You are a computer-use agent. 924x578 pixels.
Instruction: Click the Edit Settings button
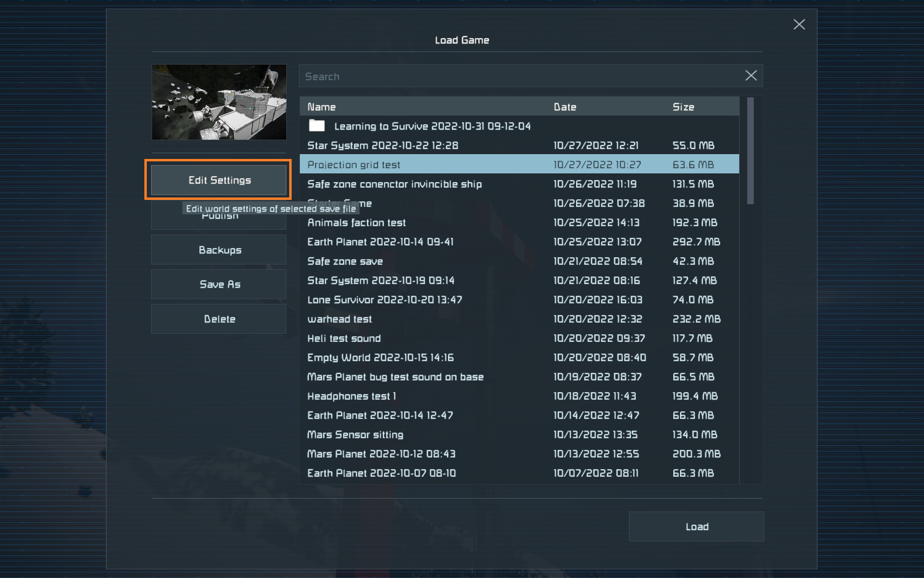219,180
